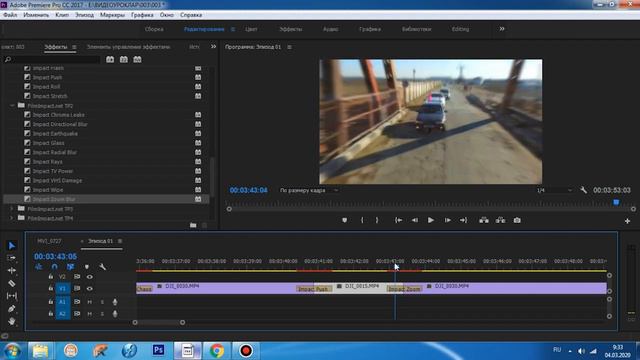This screenshot has height=360, width=640.
Task: Select the Ripple Edit tool
Action: [x=11, y=270]
